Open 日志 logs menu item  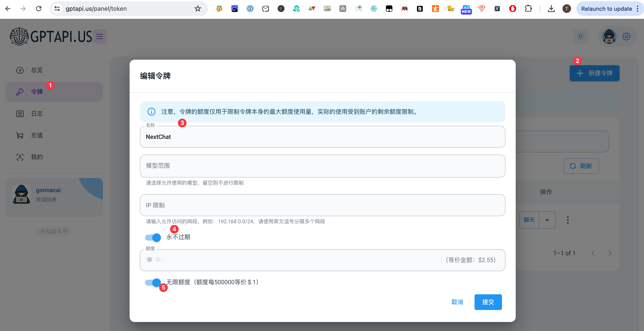click(x=54, y=114)
